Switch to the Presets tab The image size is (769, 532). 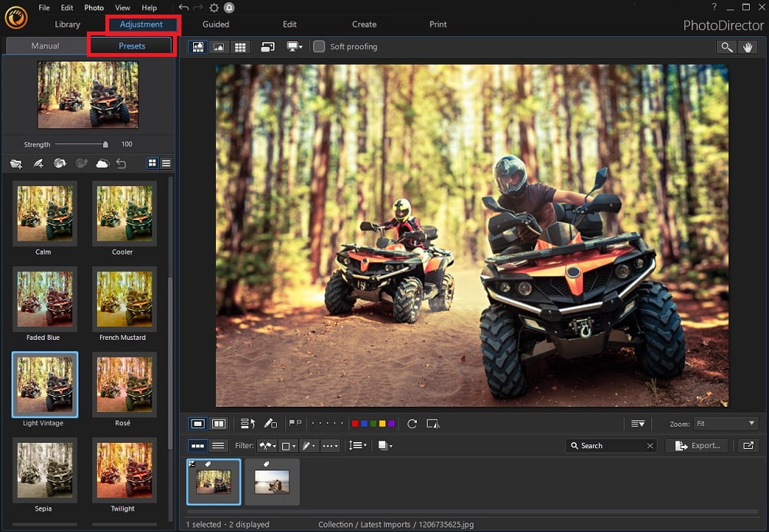[131, 45]
